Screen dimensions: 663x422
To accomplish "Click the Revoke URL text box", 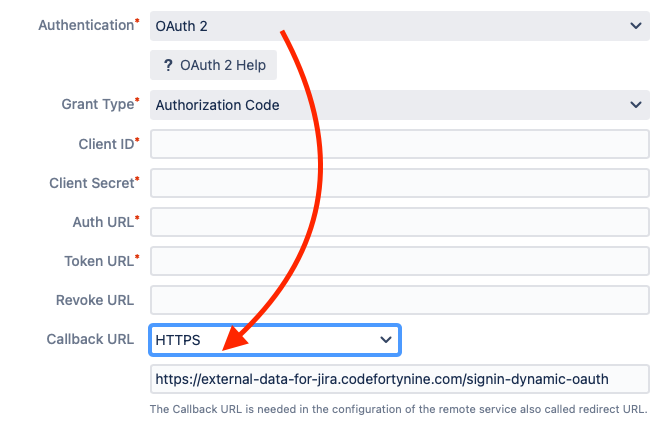I will pos(399,300).
